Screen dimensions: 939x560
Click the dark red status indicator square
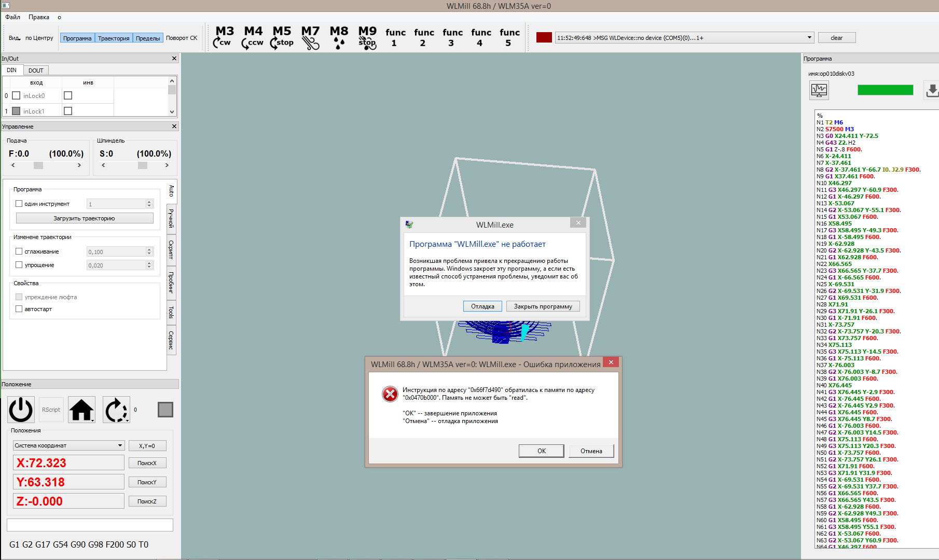[x=544, y=37]
